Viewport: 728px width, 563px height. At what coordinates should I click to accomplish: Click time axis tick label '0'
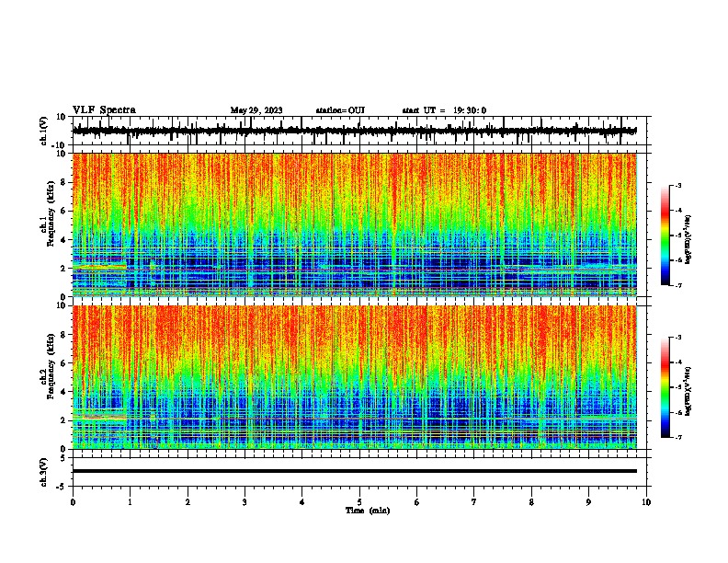(x=73, y=502)
